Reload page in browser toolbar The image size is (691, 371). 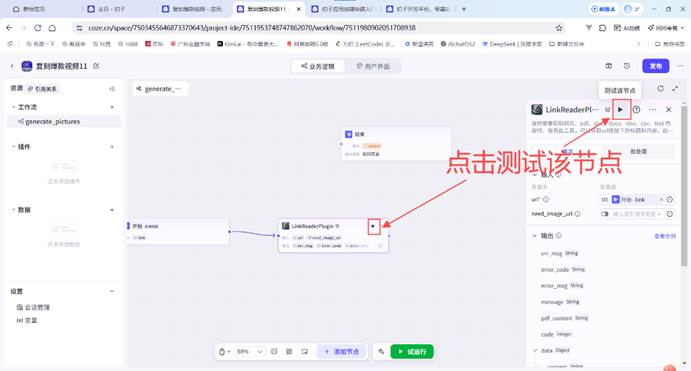coord(37,28)
